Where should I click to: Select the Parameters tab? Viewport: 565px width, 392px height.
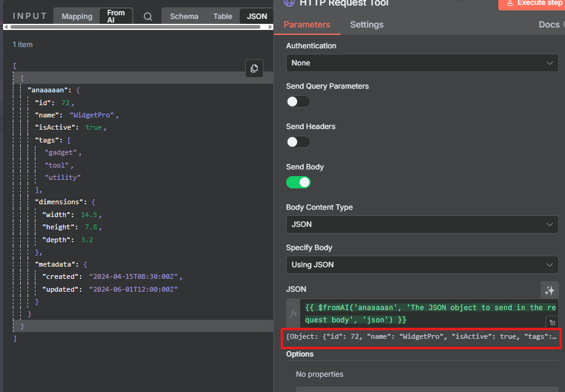307,24
